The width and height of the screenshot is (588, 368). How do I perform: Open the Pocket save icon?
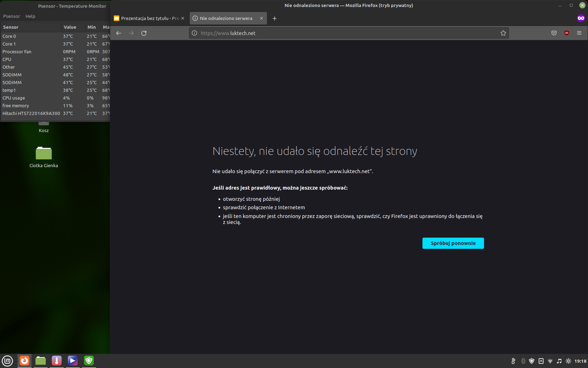[554, 33]
